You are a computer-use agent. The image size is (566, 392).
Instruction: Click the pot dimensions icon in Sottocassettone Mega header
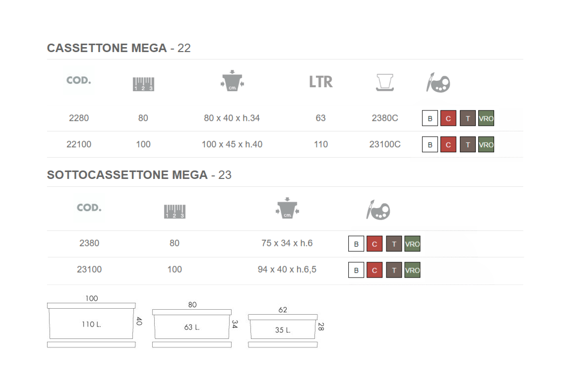[287, 210]
